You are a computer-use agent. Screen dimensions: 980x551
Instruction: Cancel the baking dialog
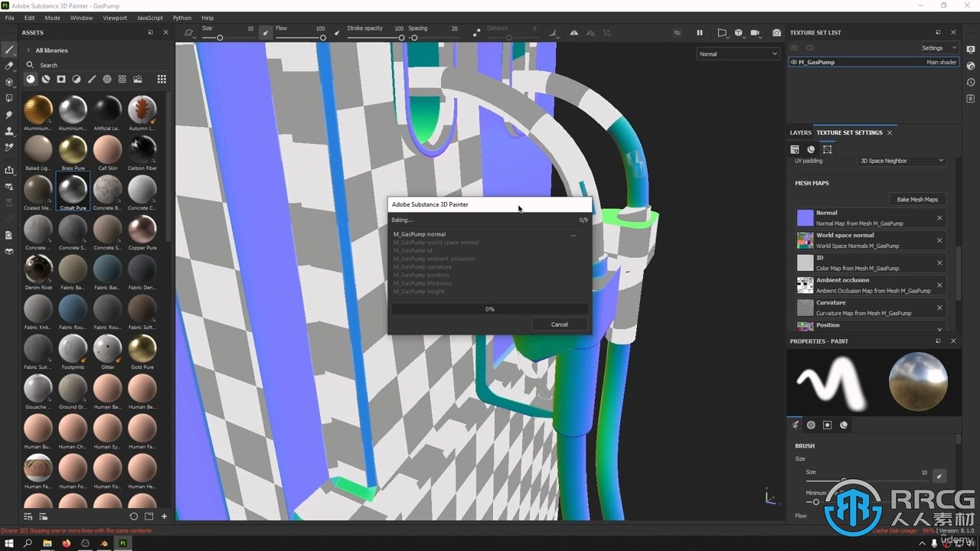[x=560, y=324]
